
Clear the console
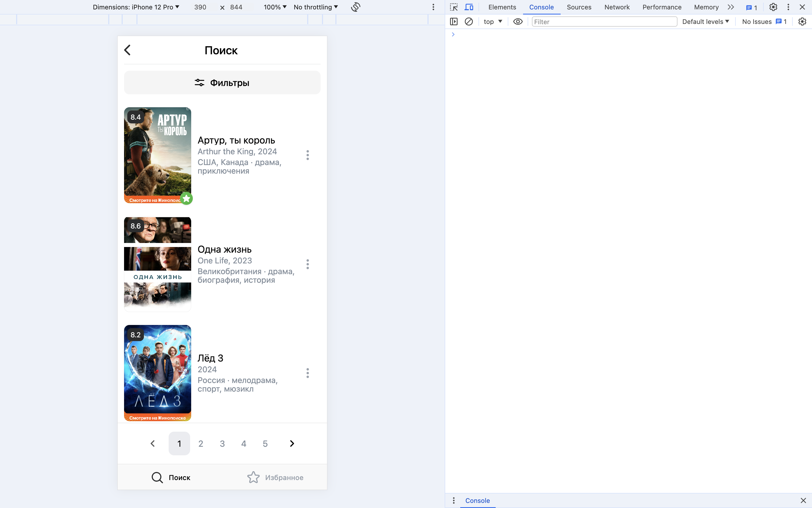pyautogui.click(x=469, y=22)
